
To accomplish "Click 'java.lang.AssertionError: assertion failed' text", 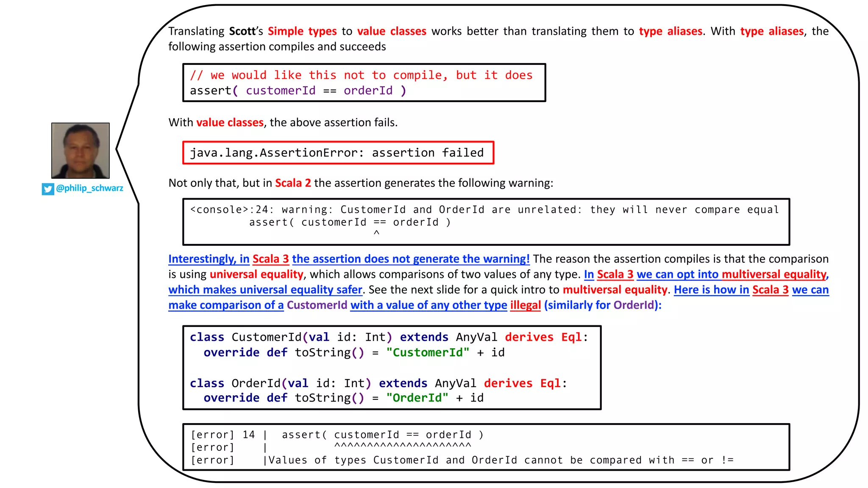I will point(337,152).
